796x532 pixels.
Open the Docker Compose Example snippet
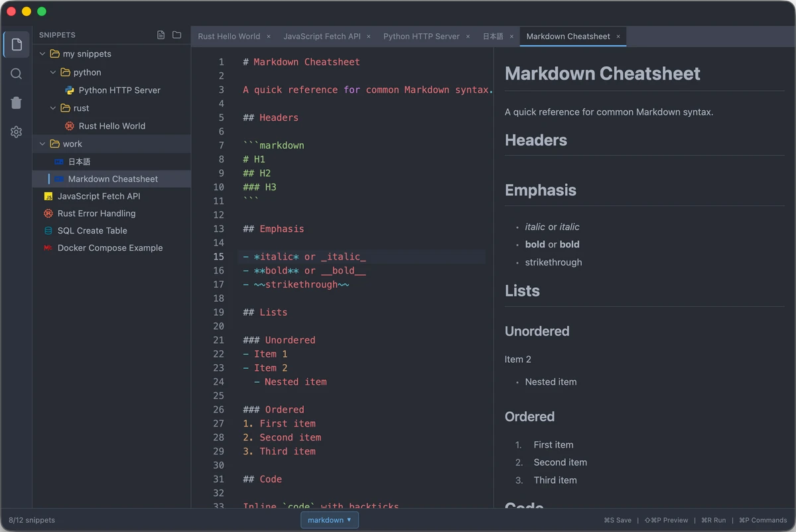point(111,248)
